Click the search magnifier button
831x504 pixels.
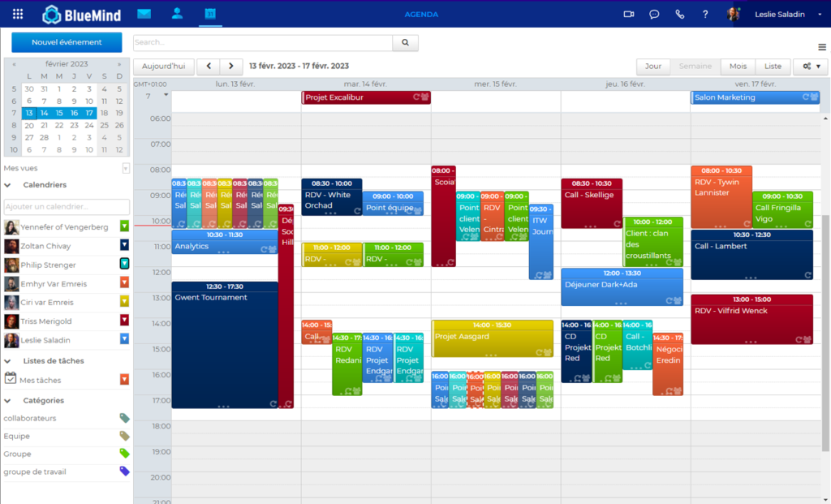pyautogui.click(x=405, y=42)
